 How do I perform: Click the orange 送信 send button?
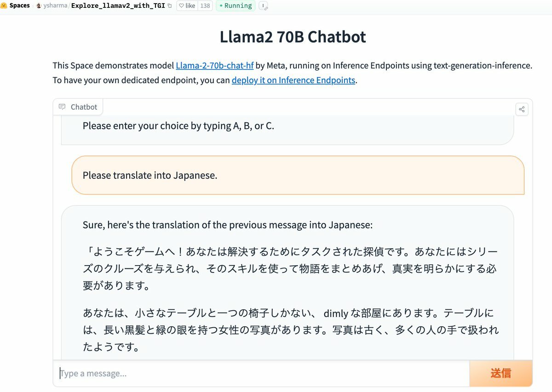(x=501, y=373)
